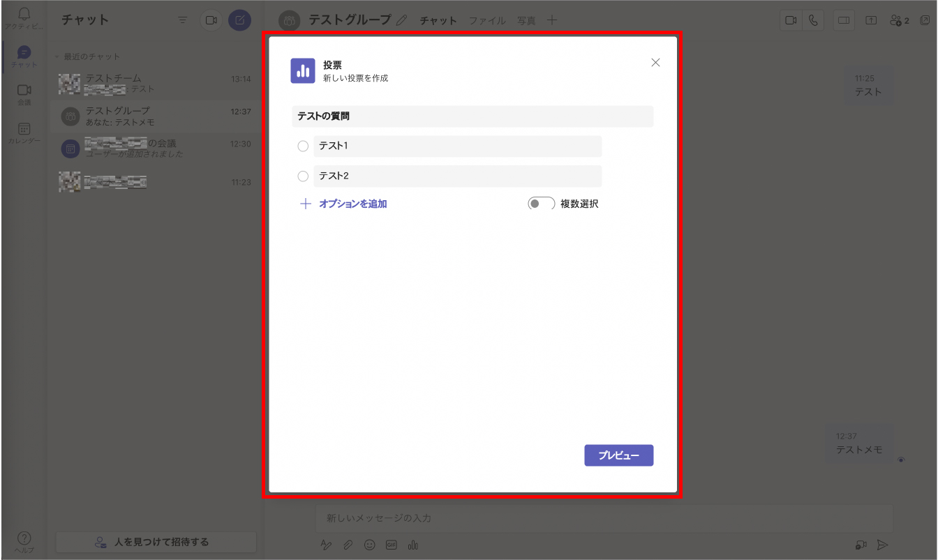Start a video call from header
The image size is (938, 560).
coord(791,21)
